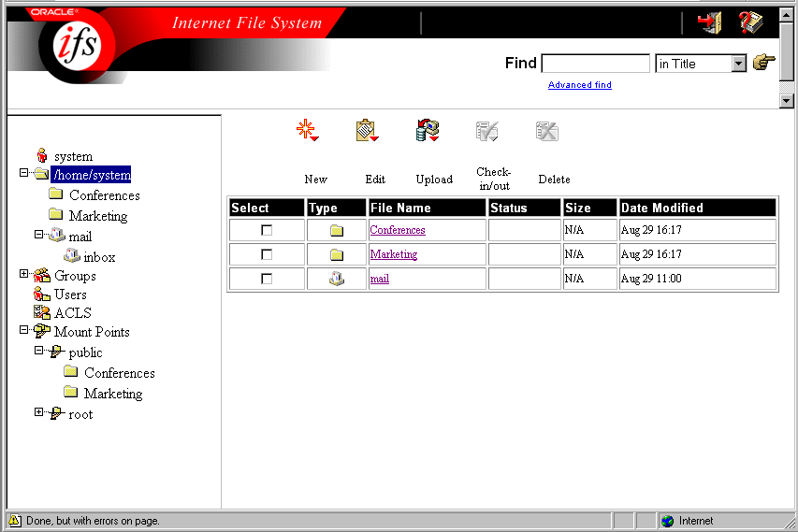The width and height of the screenshot is (798, 532).
Task: Click the header frame scroll up arrow
Action: [x=786, y=14]
